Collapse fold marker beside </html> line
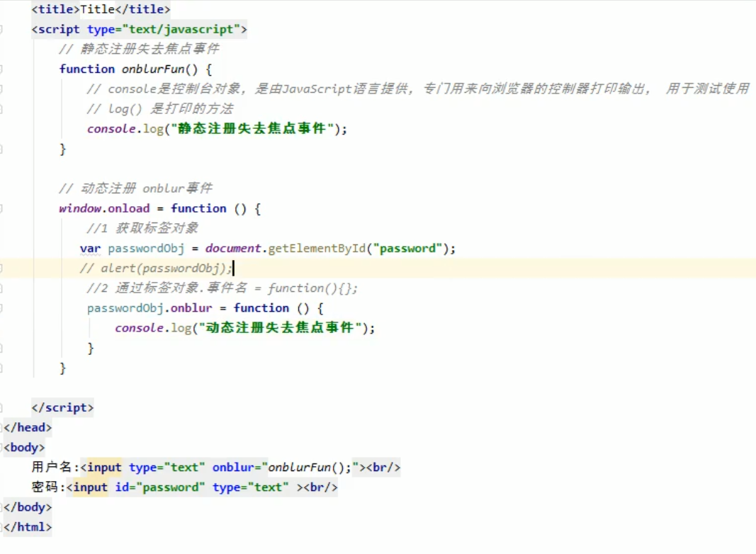This screenshot has width=756, height=554. [1, 527]
